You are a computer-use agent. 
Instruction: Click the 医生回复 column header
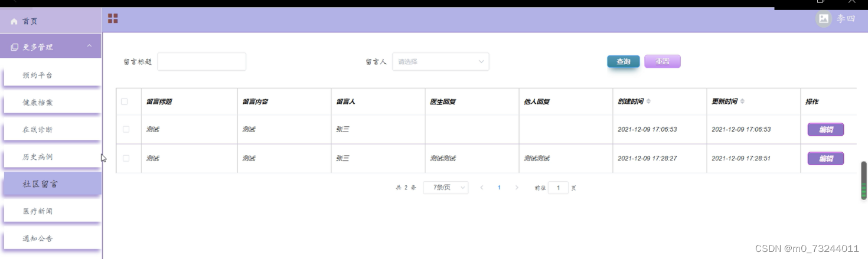click(x=443, y=101)
